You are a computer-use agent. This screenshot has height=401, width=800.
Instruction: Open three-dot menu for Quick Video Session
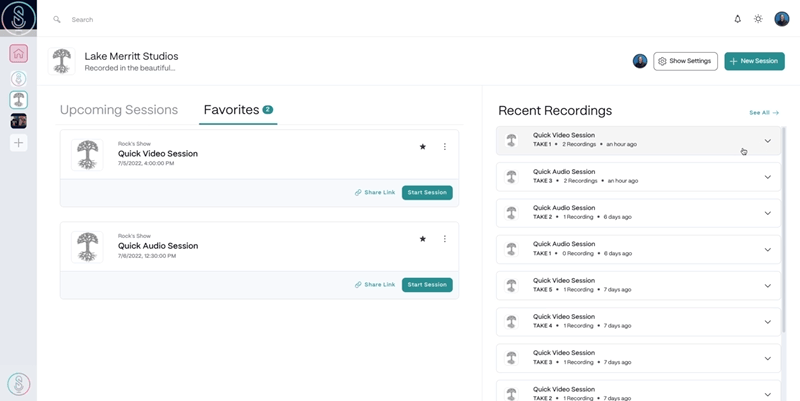[x=445, y=147]
